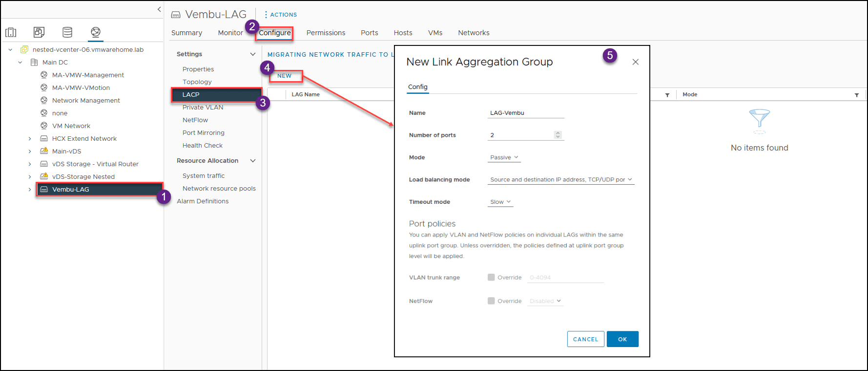Click network icon beside VM Network
Image resolution: width=868 pixels, height=371 pixels.
click(x=44, y=126)
